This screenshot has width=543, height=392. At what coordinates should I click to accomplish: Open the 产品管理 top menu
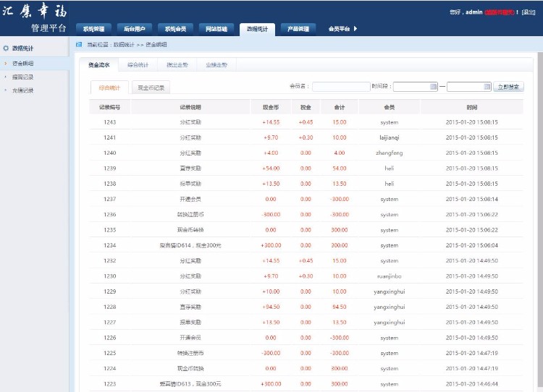pyautogui.click(x=298, y=29)
